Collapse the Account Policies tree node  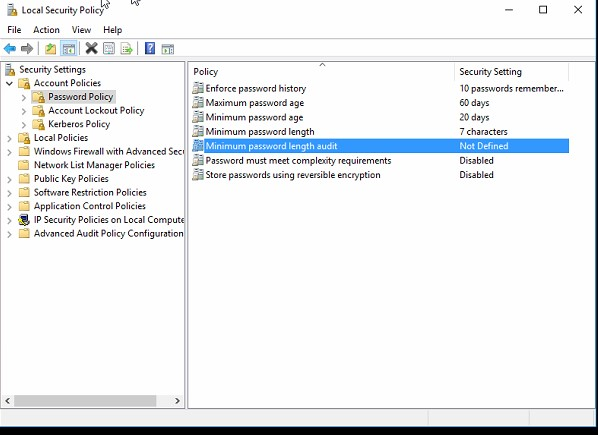point(10,83)
